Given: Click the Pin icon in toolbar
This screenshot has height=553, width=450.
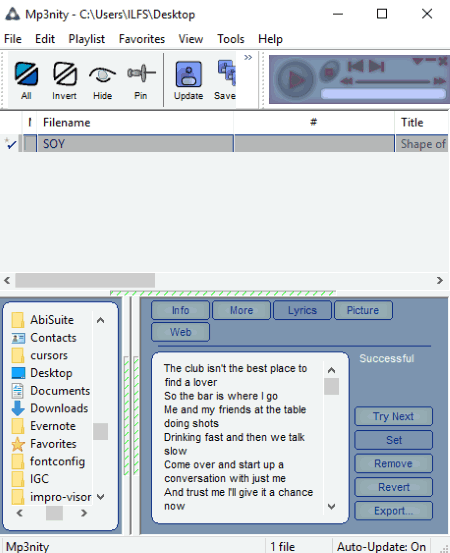Looking at the screenshot, I should 141,73.
